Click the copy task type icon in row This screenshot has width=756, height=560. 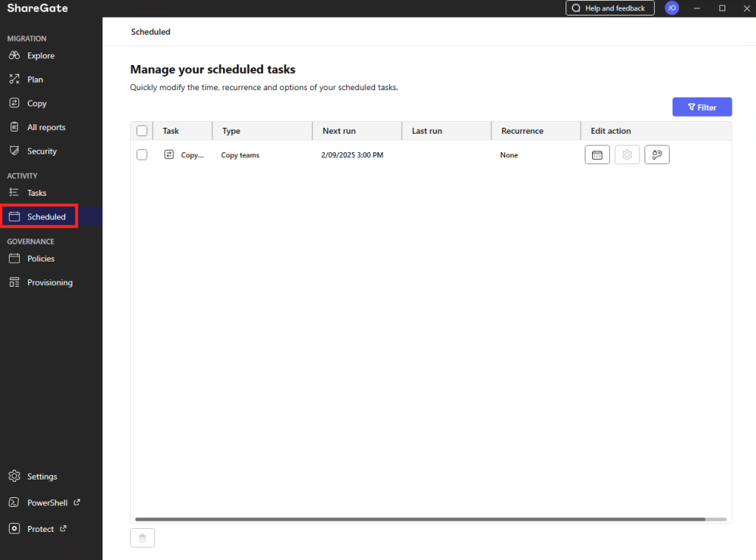(169, 154)
